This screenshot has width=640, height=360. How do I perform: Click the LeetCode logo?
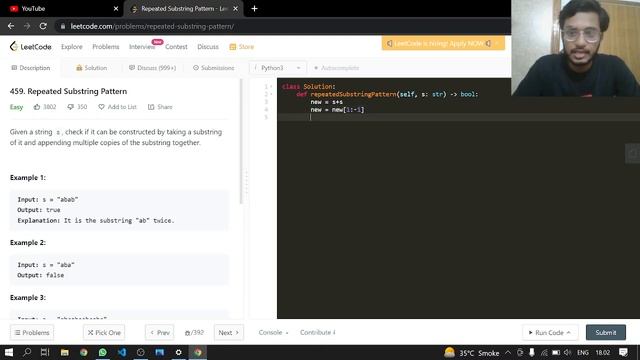[x=31, y=47]
